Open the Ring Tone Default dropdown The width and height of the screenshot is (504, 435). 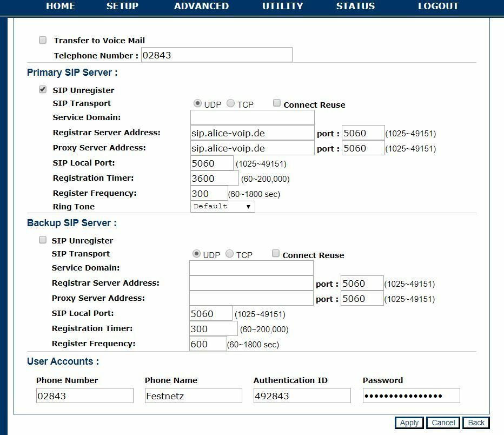(223, 206)
